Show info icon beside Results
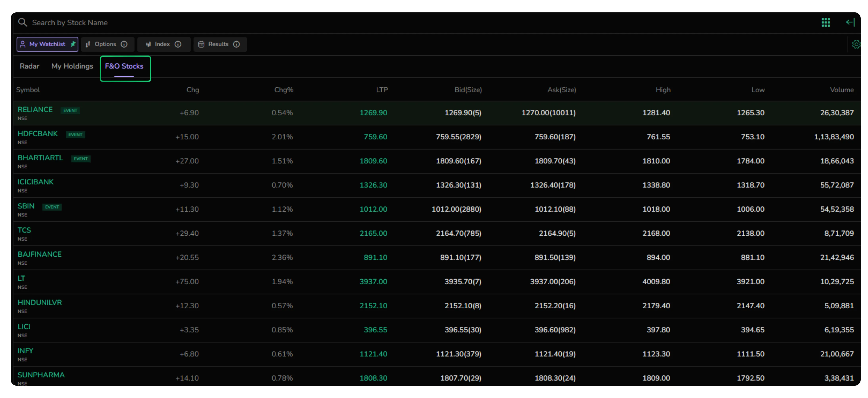The height and width of the screenshot is (398, 868). [x=237, y=44]
